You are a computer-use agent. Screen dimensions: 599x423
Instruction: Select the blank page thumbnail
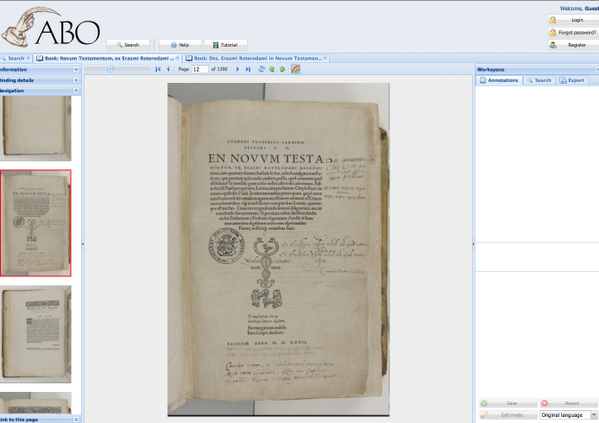click(x=36, y=128)
